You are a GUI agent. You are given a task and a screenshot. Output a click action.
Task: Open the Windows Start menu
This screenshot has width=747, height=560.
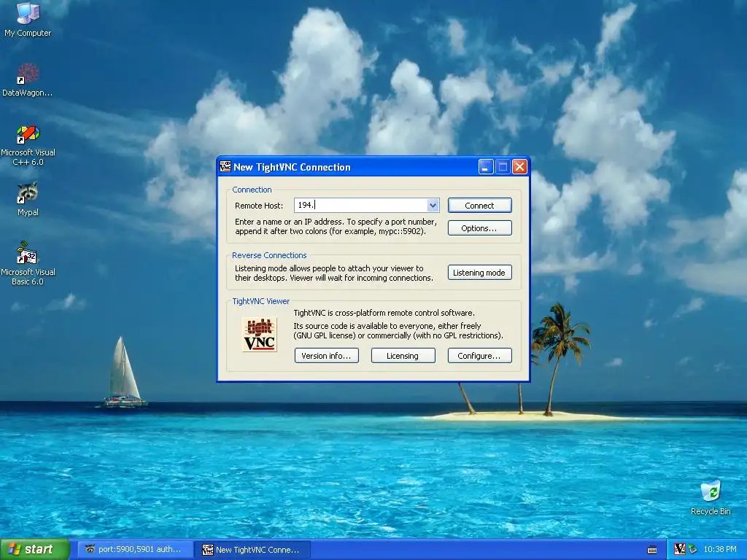[35, 549]
